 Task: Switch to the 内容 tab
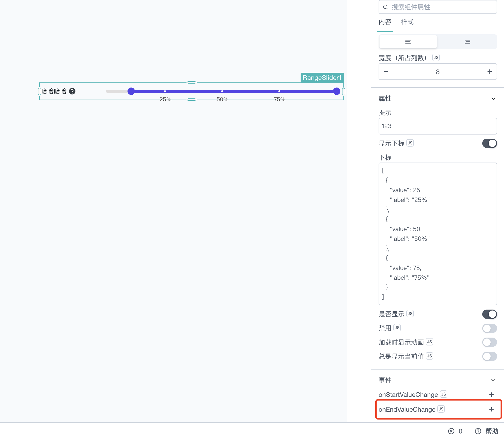pos(385,22)
